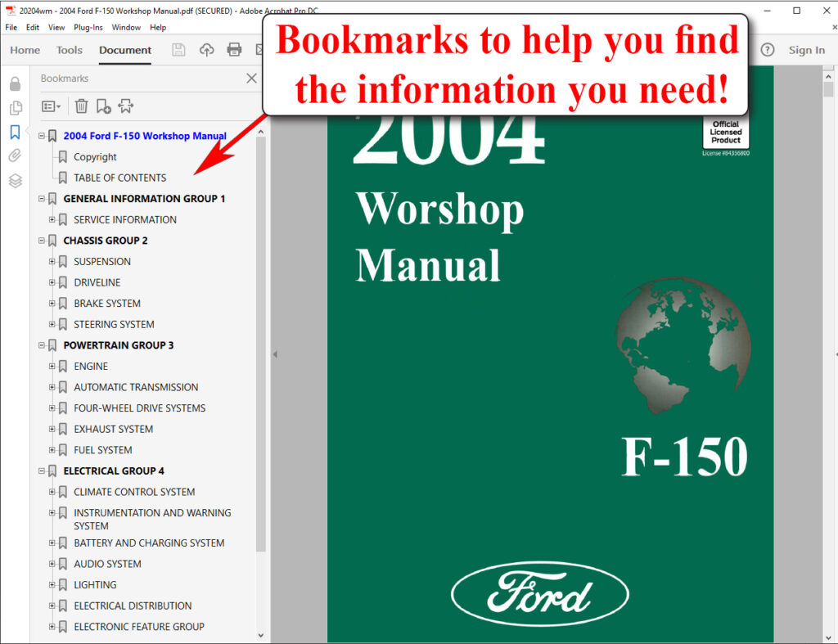Click the bookmarks panel scrollbar thumb
The image size is (838, 644).
(261, 345)
